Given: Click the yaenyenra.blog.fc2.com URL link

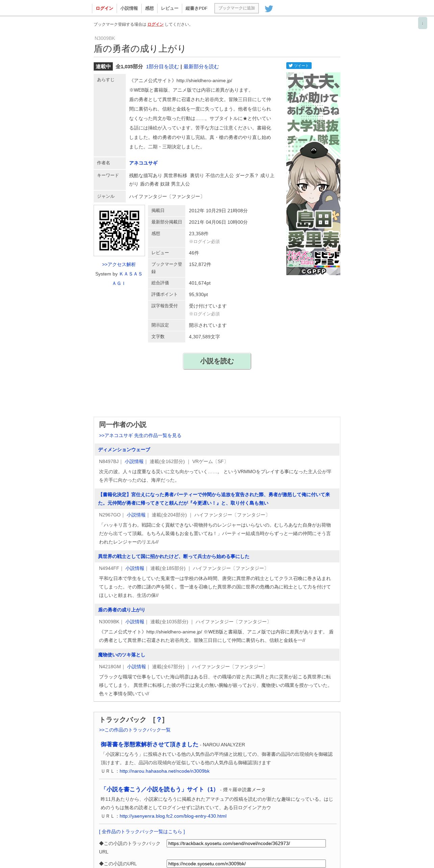Looking at the screenshot, I should (x=173, y=816).
